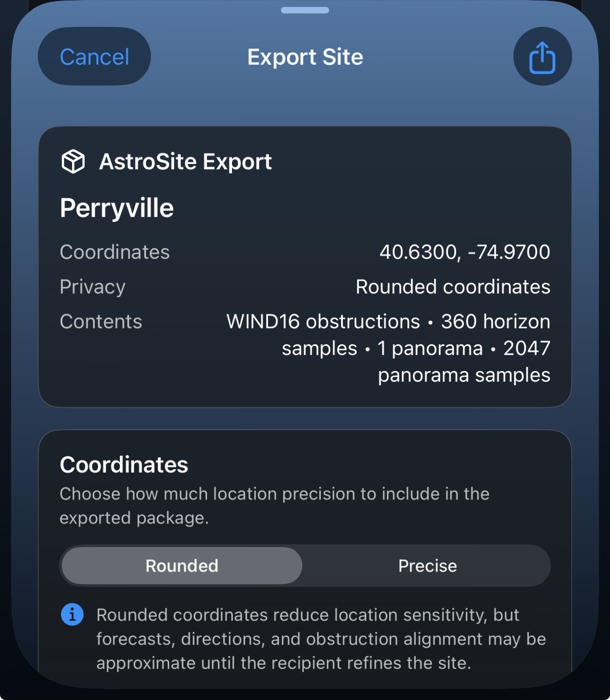Click the AstroSite Export package icon
The height and width of the screenshot is (700, 610).
pyautogui.click(x=73, y=161)
